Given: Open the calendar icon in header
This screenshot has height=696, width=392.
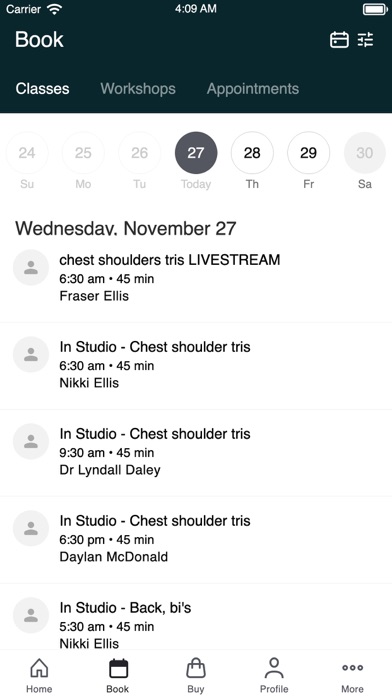Looking at the screenshot, I should point(339,40).
